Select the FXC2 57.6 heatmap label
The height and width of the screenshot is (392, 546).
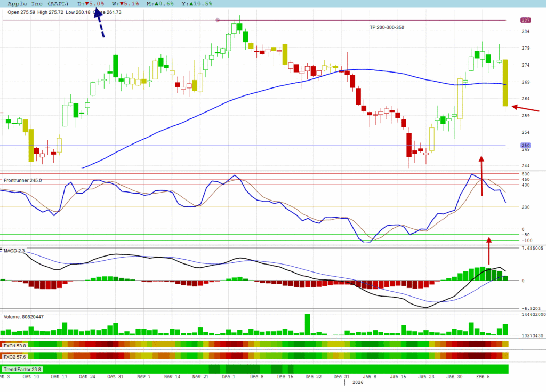(x=15, y=356)
